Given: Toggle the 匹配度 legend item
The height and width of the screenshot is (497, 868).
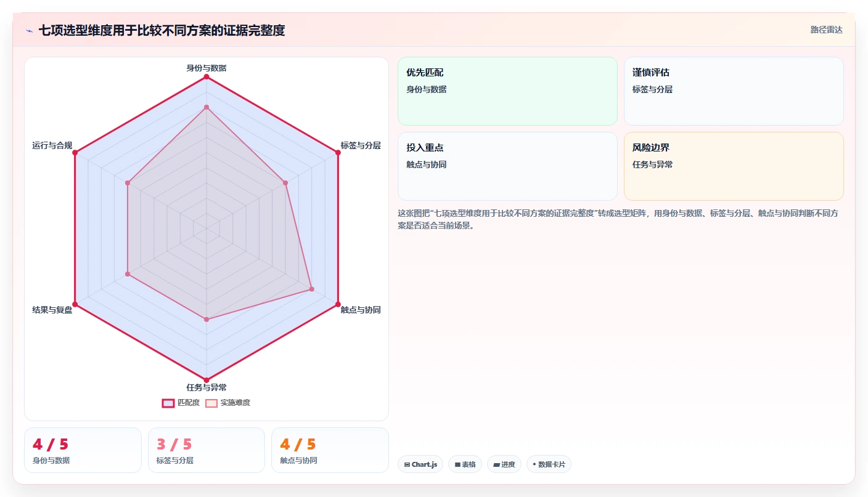Looking at the screenshot, I should tap(181, 403).
